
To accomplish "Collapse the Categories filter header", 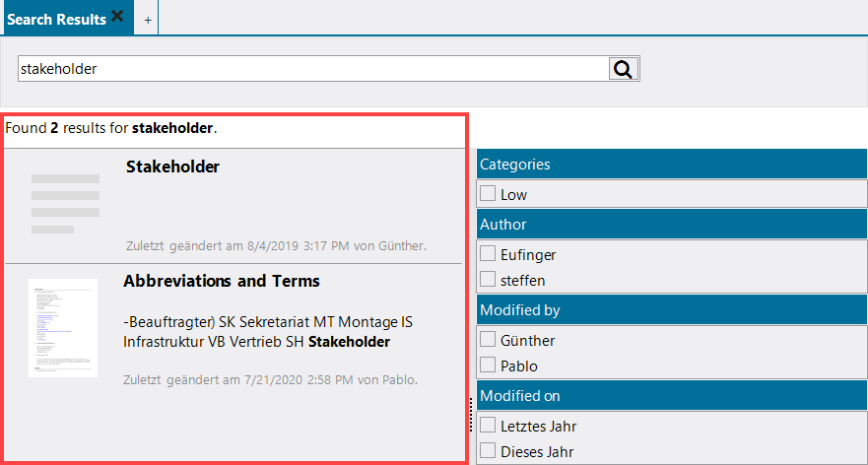I will click(670, 165).
